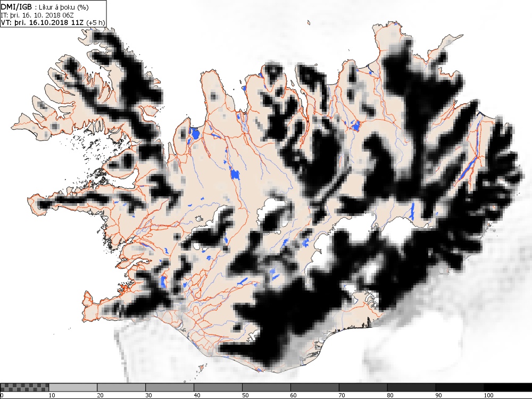Pick the solid black swatch above 100
532x399 pixels.
[x=508, y=387]
